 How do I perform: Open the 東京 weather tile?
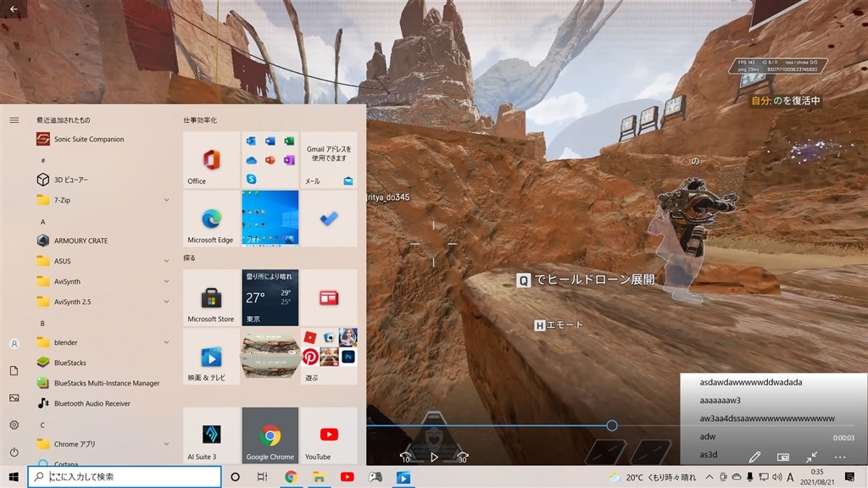[270, 297]
